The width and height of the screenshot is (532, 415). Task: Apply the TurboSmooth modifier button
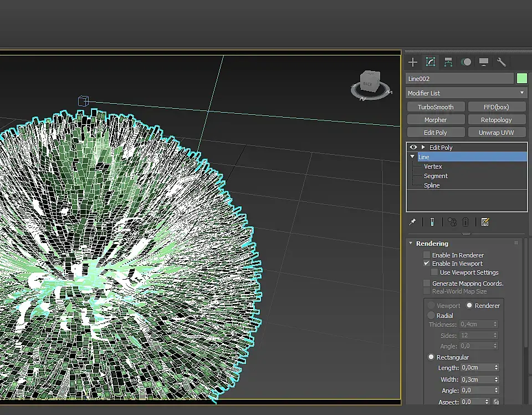tap(436, 107)
